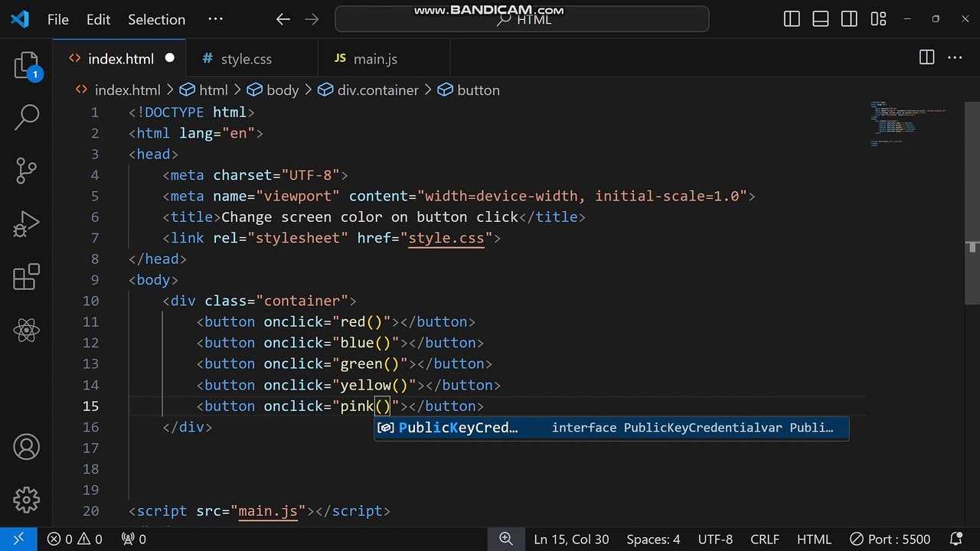
Task: Click Port : 5500 live server button
Action: click(890, 540)
